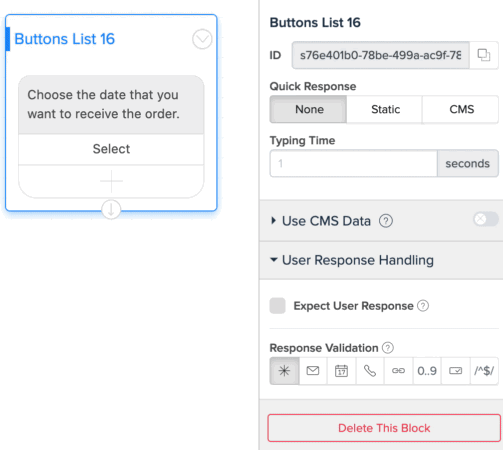
Task: Click the Buttons List 16 panel heading
Action: coord(315,23)
